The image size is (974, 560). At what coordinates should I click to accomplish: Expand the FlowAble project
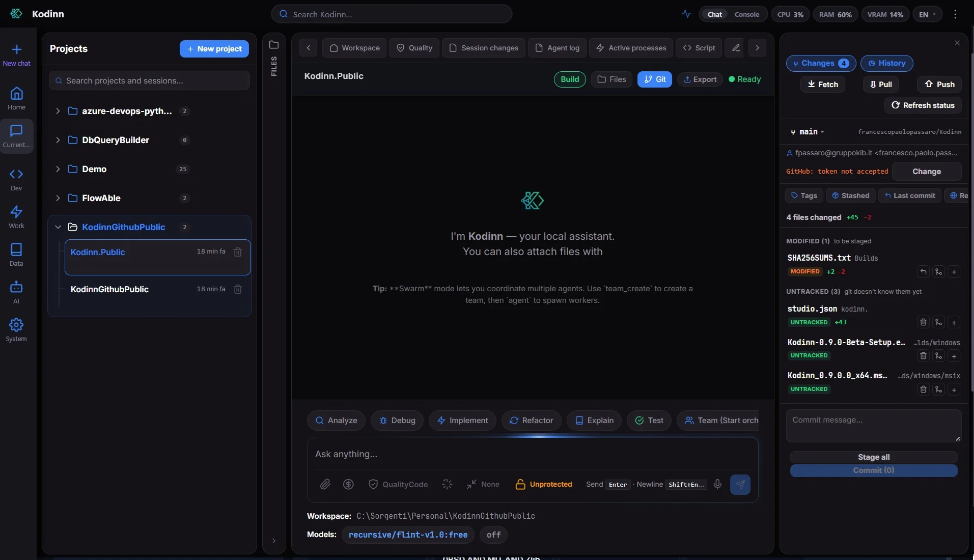(58, 198)
